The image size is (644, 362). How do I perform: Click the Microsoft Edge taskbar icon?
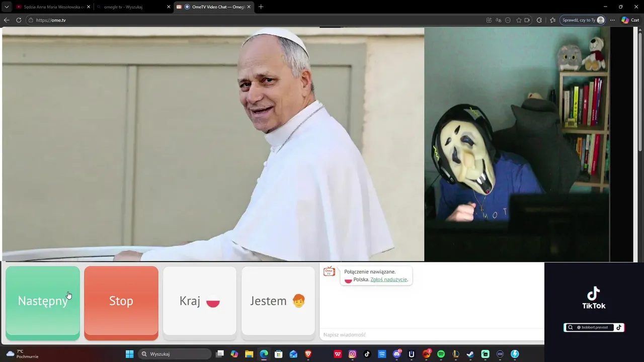(264, 354)
